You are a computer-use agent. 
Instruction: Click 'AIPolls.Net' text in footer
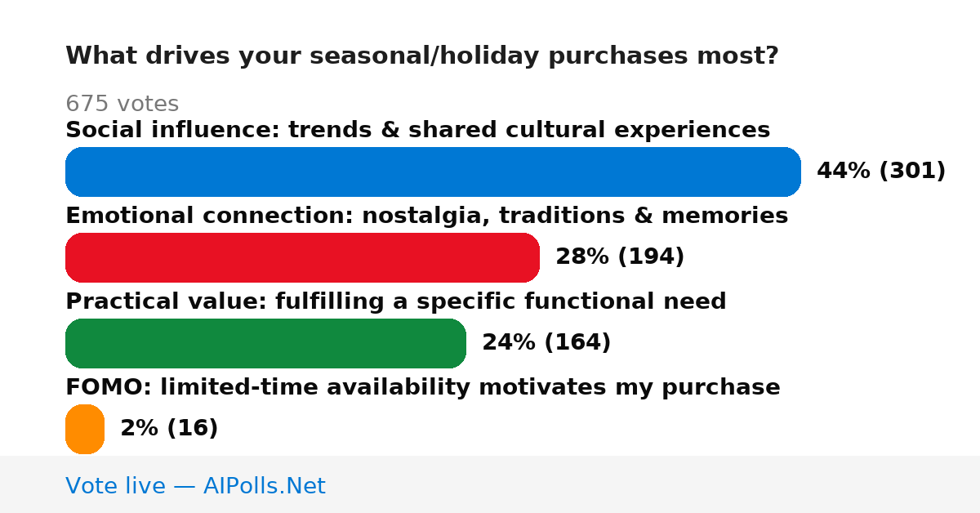[264, 486]
